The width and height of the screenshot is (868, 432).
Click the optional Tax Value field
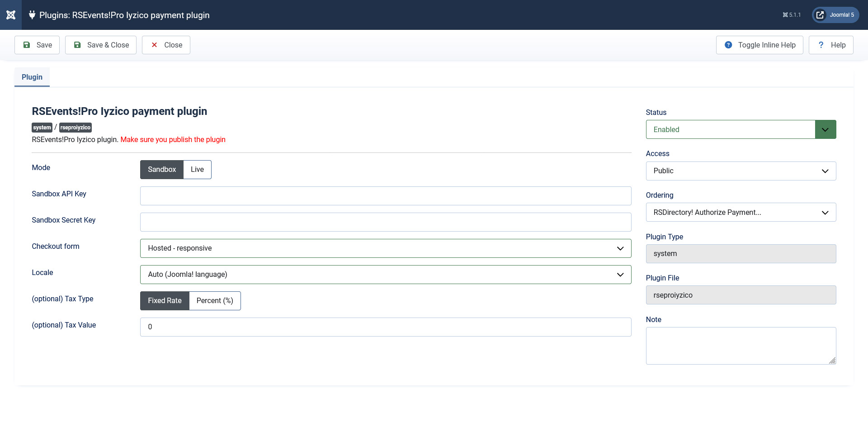pyautogui.click(x=386, y=327)
